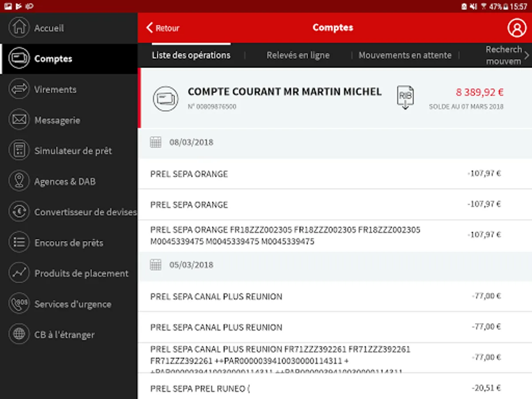This screenshot has width=532, height=399.
Task: Open PREL SEPA ORANGE FR18ZZZ002305 detailed operation
Action: point(335,235)
